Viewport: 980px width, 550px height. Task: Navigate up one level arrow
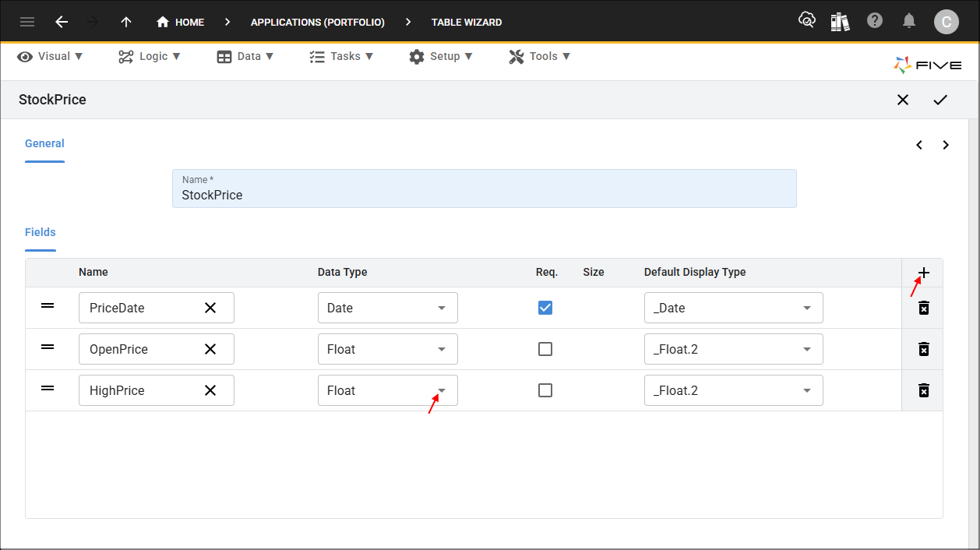point(126,22)
